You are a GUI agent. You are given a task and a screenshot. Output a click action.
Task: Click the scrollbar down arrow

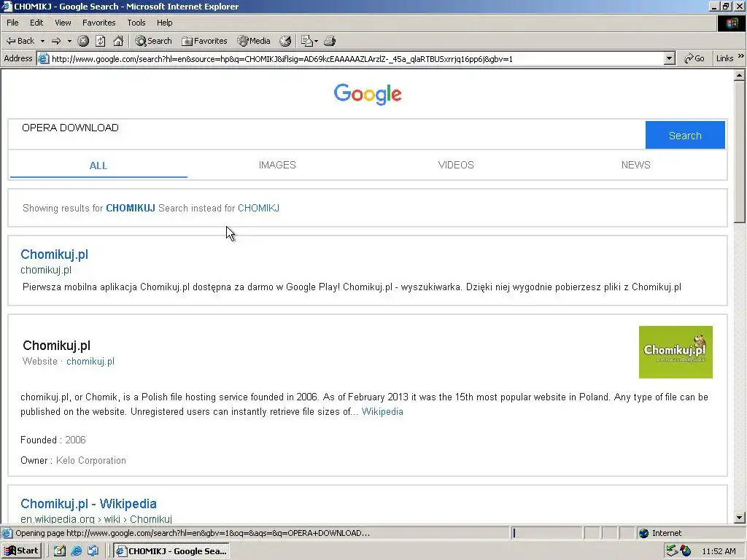(740, 518)
